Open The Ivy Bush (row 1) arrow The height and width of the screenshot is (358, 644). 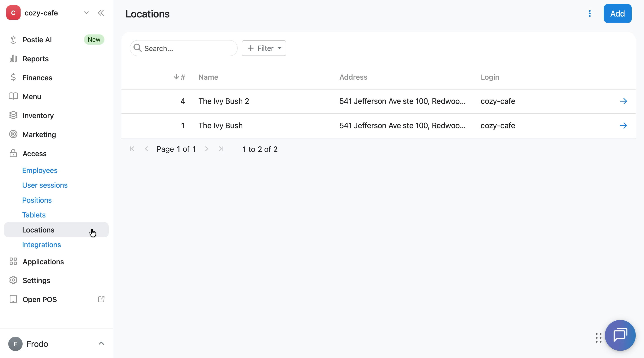click(623, 126)
